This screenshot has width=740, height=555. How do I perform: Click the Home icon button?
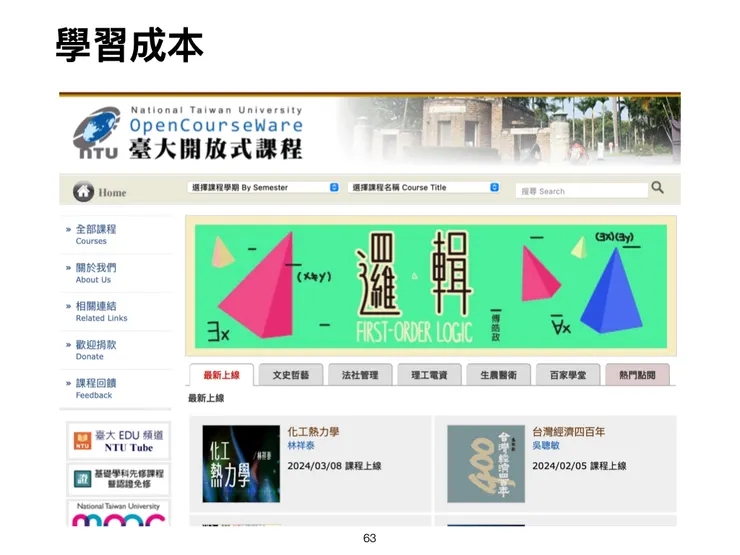click(83, 192)
